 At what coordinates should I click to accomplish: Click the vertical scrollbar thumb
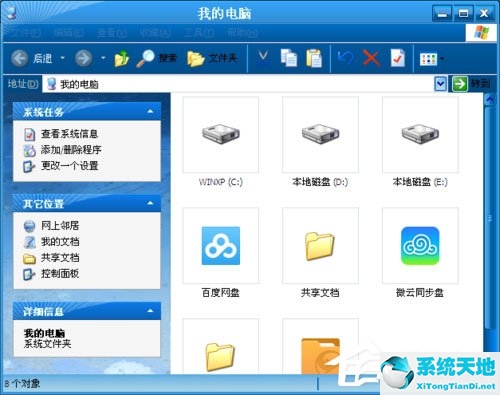[x=490, y=218]
